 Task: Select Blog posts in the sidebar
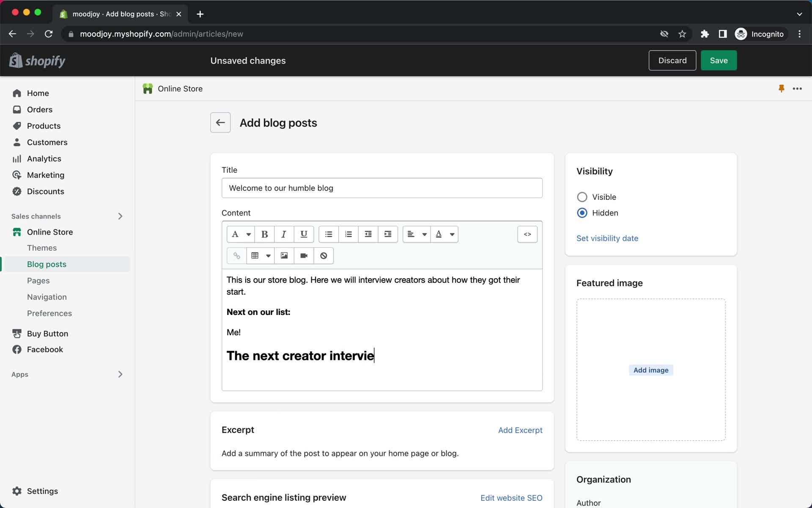47,264
